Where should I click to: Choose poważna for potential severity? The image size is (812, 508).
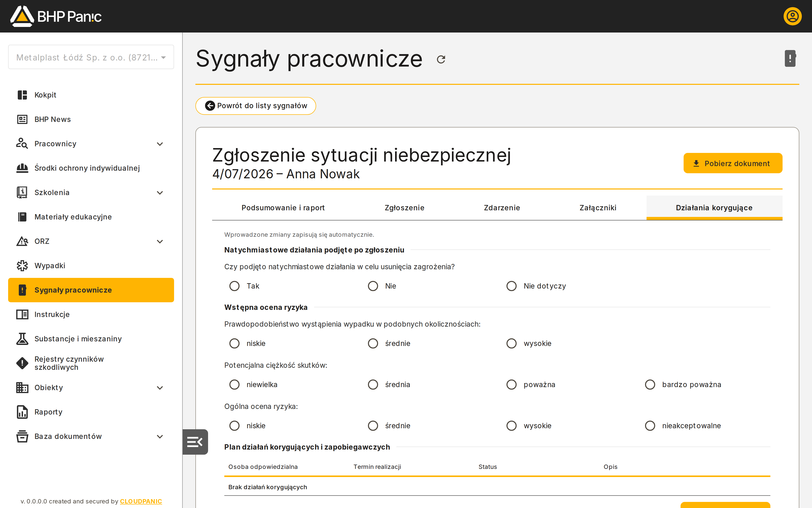[x=511, y=384]
